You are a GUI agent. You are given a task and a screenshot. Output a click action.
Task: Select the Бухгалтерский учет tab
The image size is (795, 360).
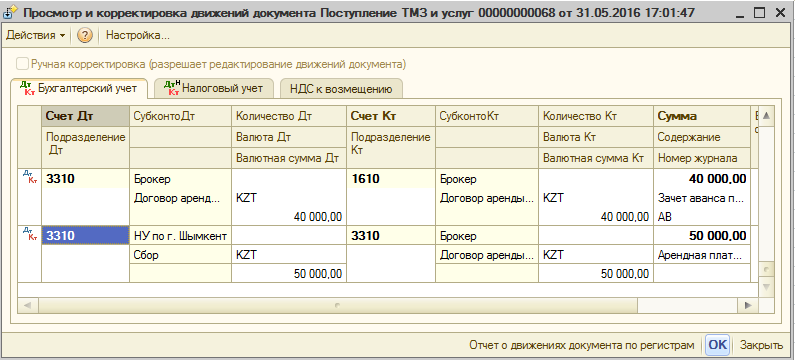click(79, 88)
